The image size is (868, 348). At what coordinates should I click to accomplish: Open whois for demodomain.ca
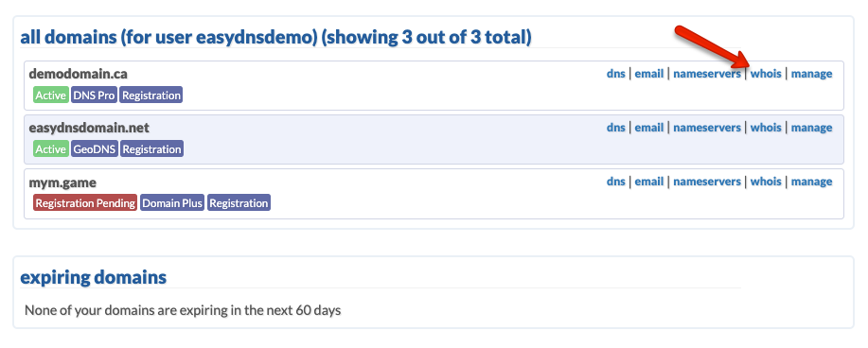click(766, 74)
